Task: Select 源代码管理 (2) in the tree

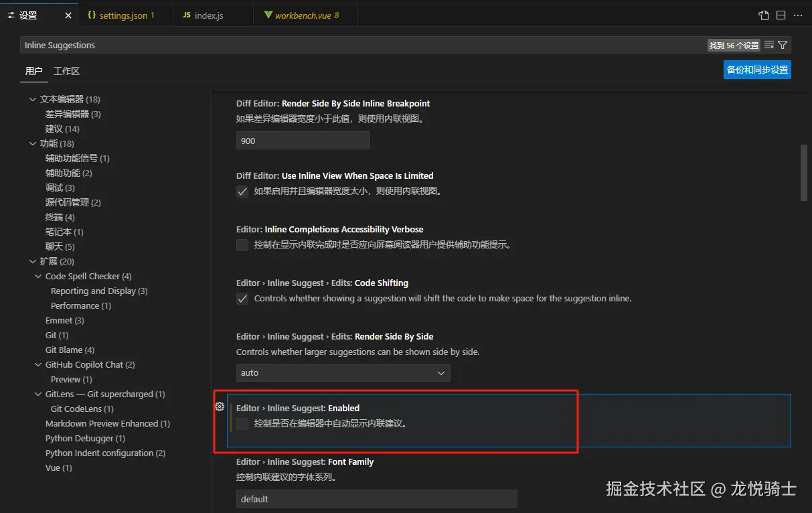Action: pos(73,202)
